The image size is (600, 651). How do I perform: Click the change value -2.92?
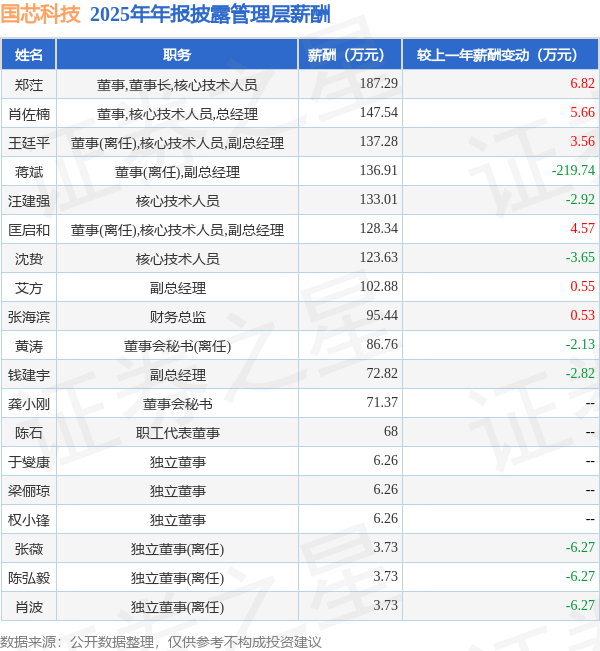click(580, 200)
